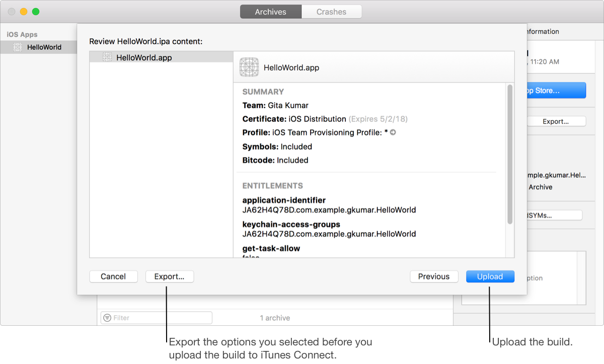Click the Export… button in the Archives sidebar
The height and width of the screenshot is (364, 604).
click(556, 121)
